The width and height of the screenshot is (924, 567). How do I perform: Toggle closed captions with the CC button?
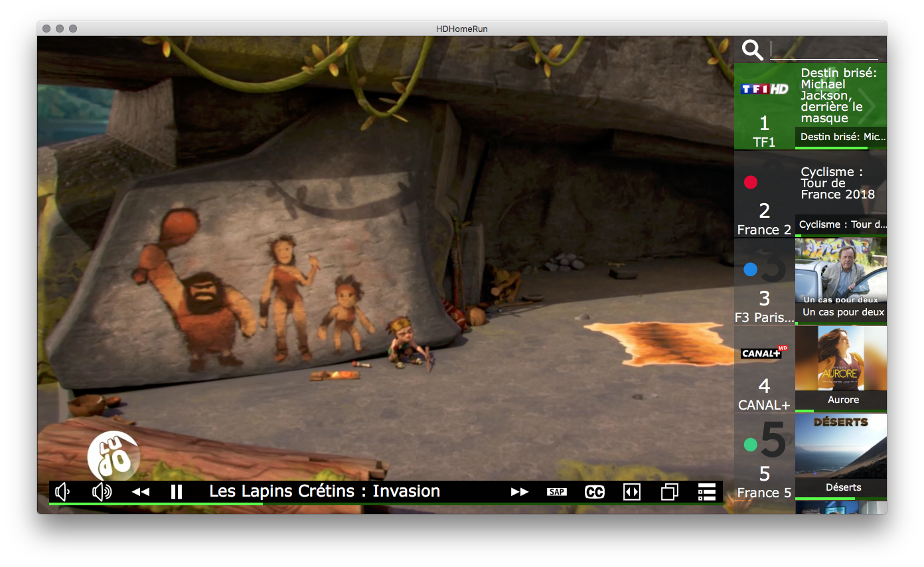point(595,492)
